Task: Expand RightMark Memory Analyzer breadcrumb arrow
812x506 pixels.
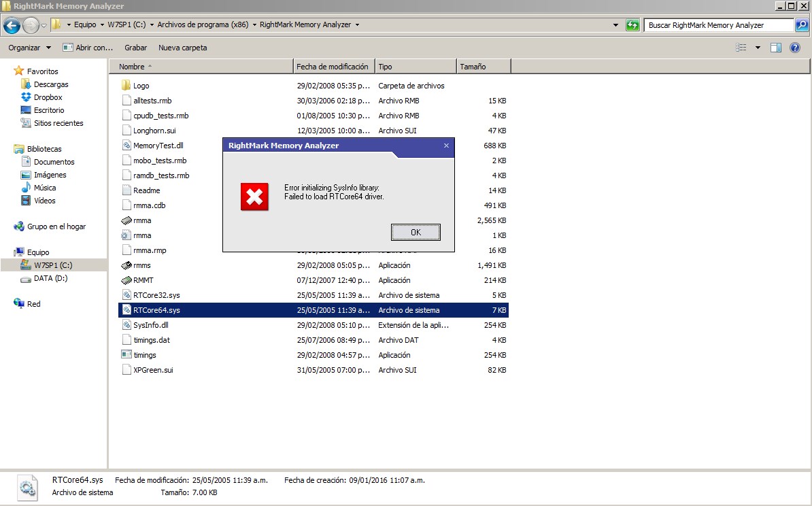Action: pyautogui.click(x=357, y=25)
